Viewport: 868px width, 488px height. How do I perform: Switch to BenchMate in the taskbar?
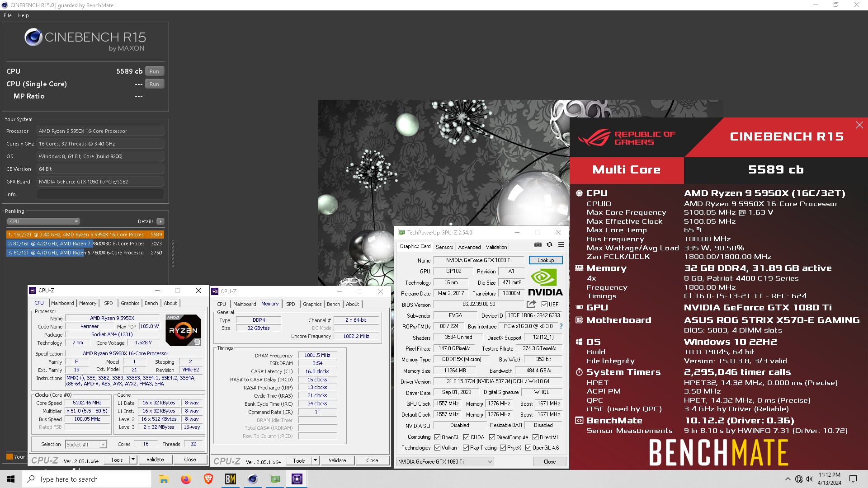[230, 479]
